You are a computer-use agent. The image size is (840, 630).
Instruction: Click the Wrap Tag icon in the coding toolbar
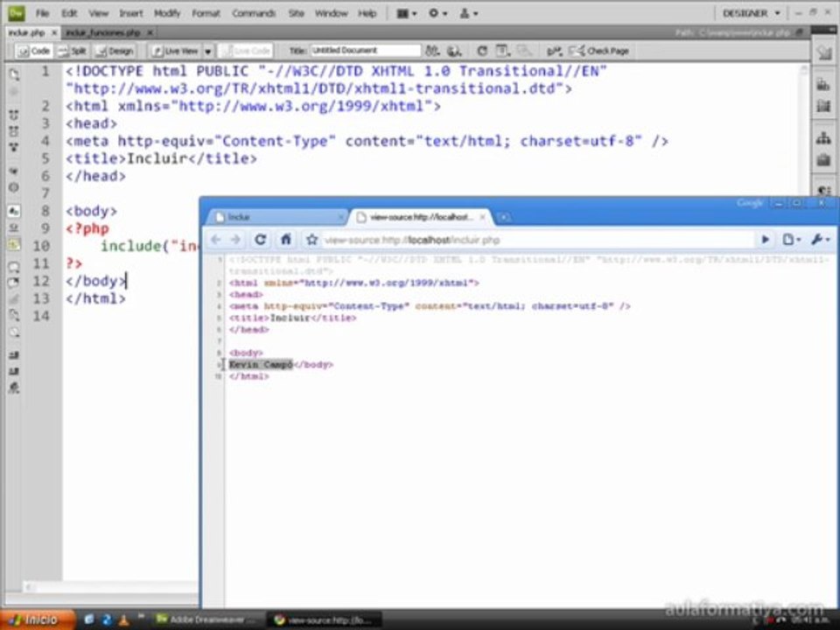tap(14, 299)
